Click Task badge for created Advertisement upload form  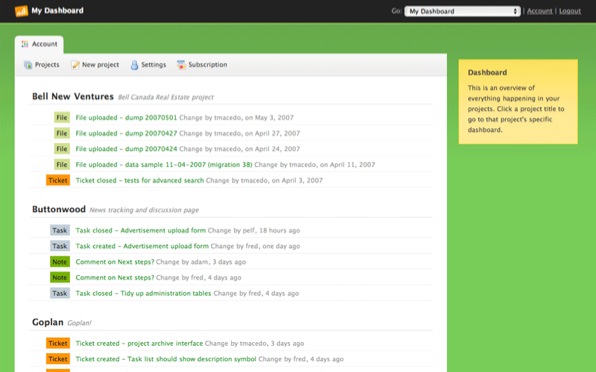tap(60, 246)
